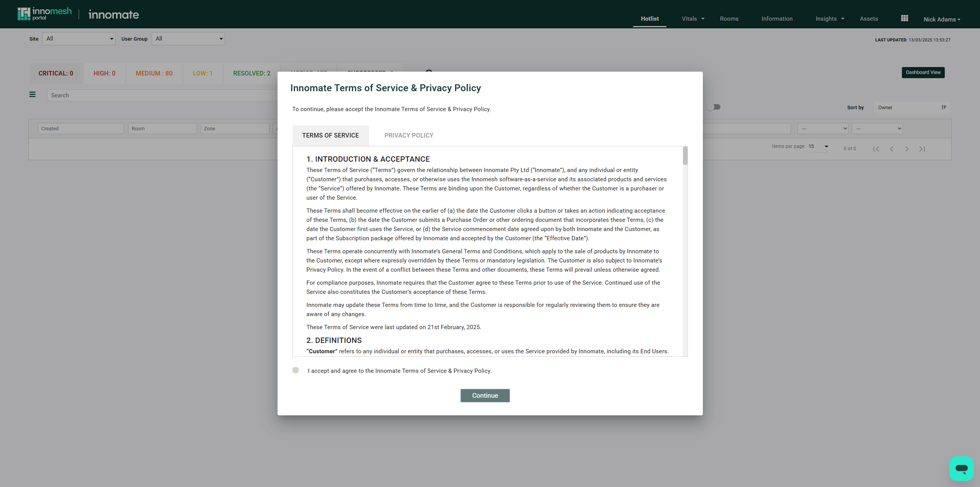Click the innomate wordmark logo
This screenshot has width=980, height=487.
pos(114,15)
